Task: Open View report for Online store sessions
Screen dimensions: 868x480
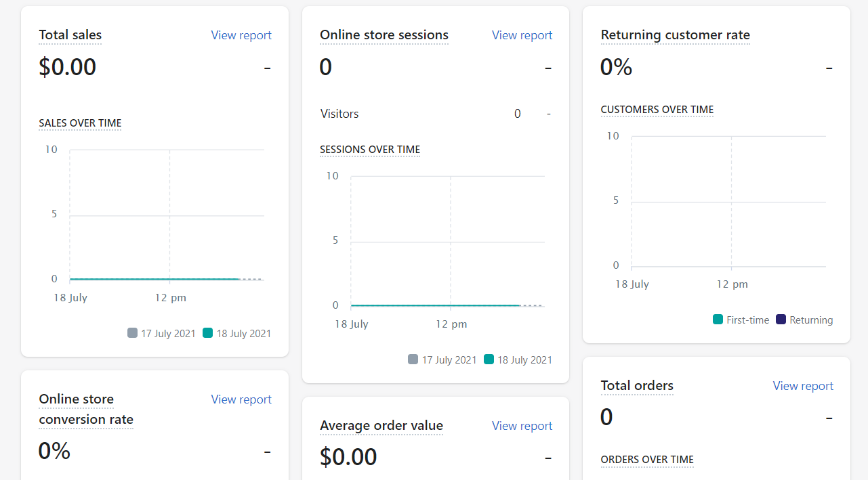Action: tap(522, 35)
